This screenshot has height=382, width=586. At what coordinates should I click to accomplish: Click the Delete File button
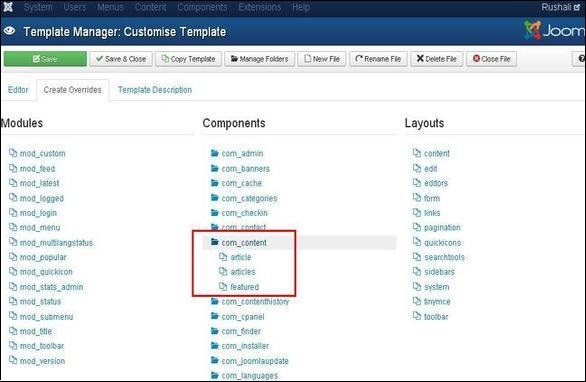pyautogui.click(x=437, y=59)
